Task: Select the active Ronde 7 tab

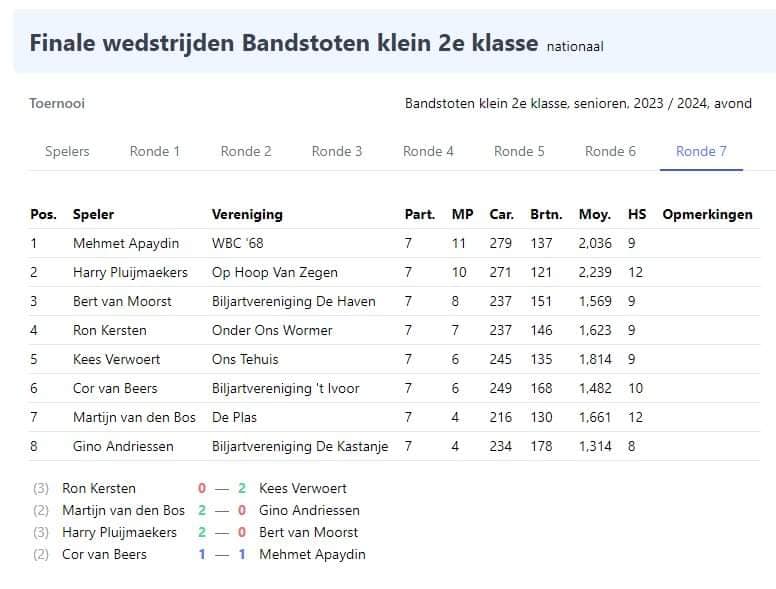Action: tap(701, 151)
